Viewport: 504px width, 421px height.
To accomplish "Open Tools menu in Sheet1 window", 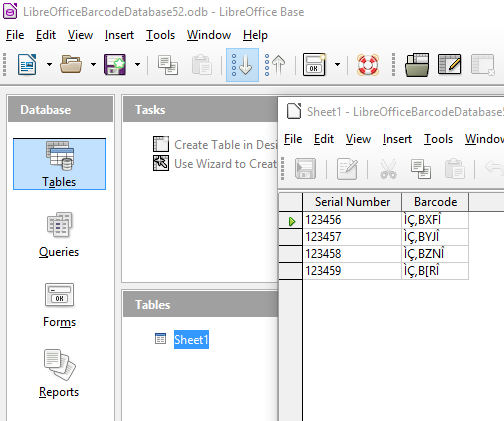I will click(438, 139).
